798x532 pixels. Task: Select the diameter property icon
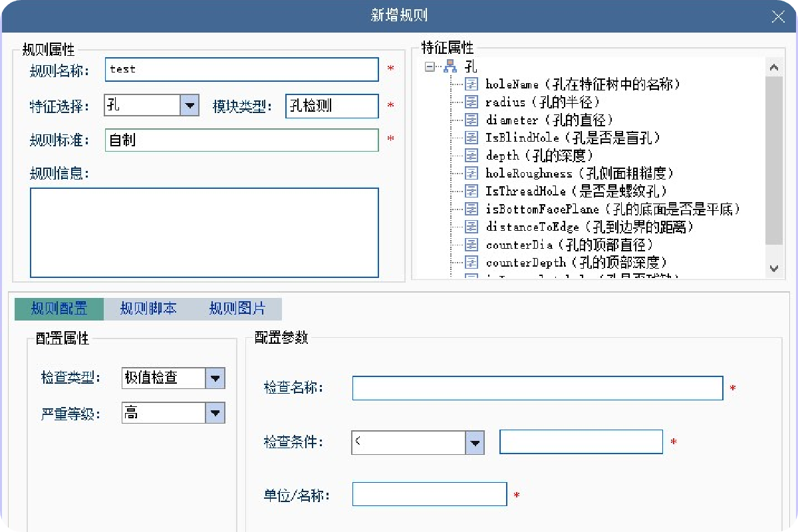click(471, 120)
